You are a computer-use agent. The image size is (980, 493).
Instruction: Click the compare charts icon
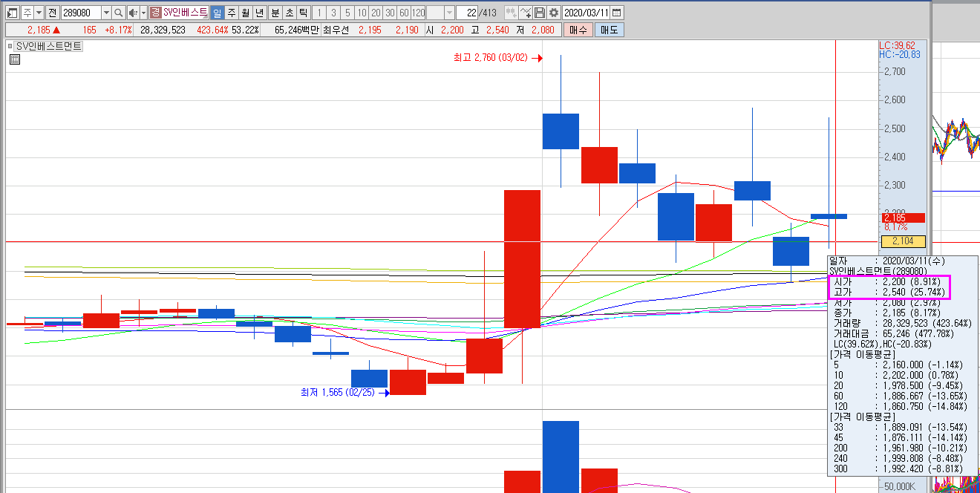pyautogui.click(x=511, y=13)
